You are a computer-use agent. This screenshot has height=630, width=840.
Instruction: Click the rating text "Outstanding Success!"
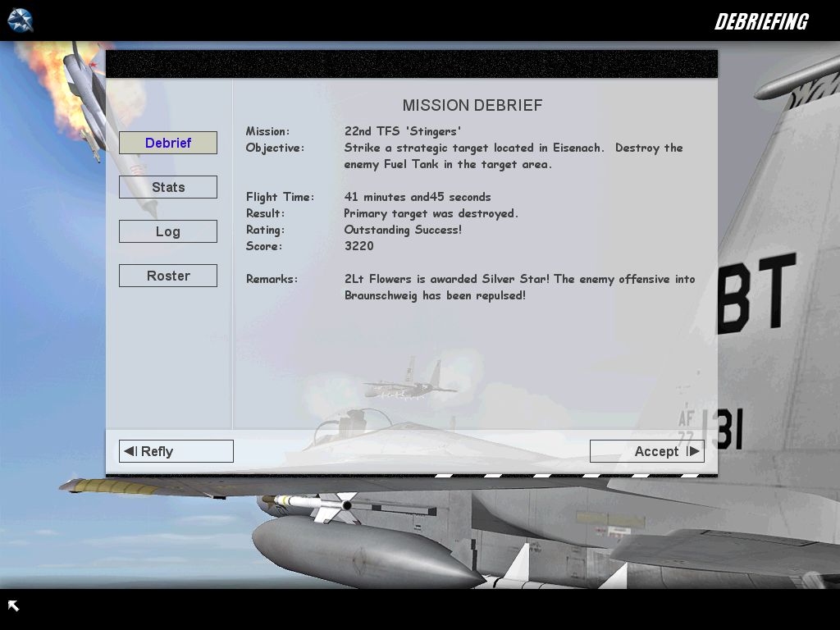point(403,230)
